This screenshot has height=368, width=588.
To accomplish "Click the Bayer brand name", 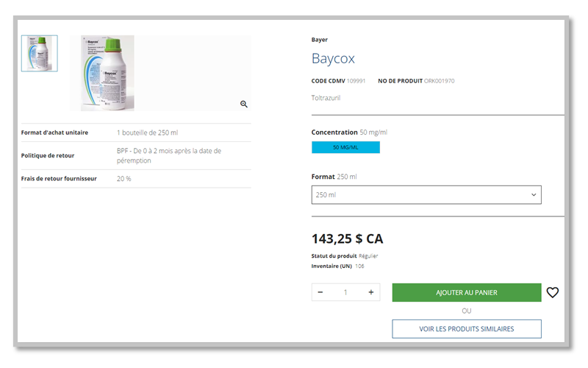I will [320, 40].
